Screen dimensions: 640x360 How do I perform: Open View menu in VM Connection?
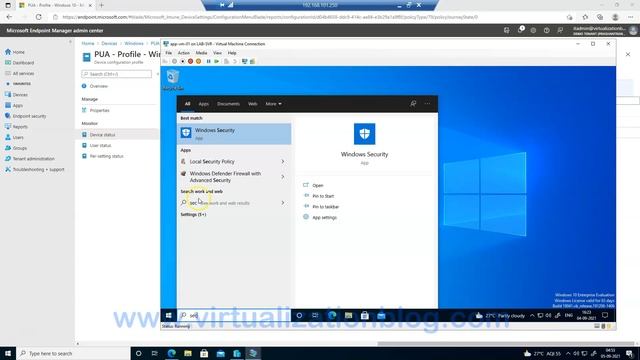[x=217, y=53]
